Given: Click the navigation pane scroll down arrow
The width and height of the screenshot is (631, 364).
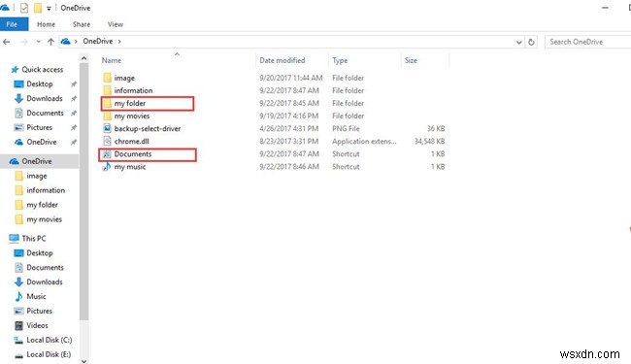Looking at the screenshot, I should (x=83, y=361).
